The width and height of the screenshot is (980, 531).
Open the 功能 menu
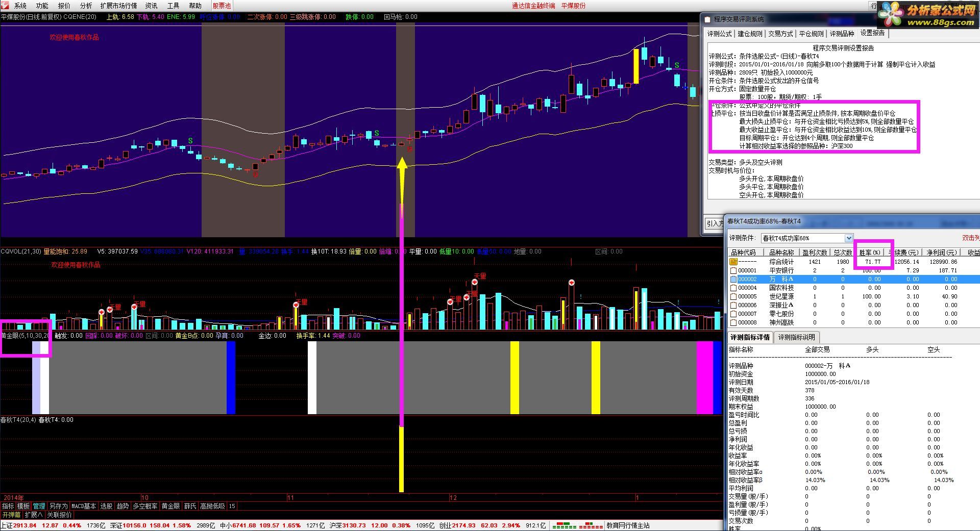pos(42,6)
